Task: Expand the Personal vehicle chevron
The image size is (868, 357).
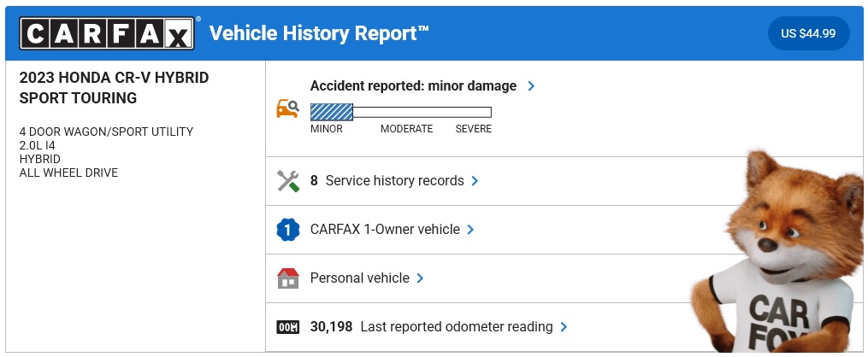Action: point(420,278)
